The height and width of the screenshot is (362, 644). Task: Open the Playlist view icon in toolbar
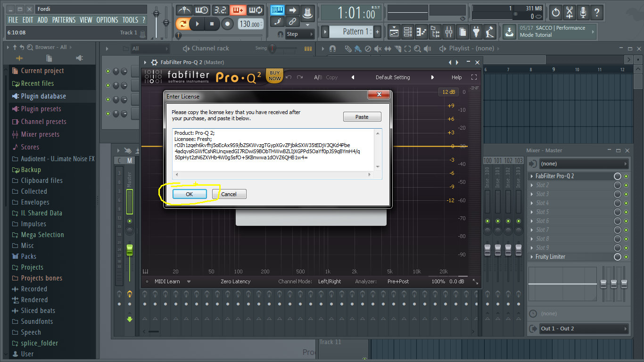394,32
